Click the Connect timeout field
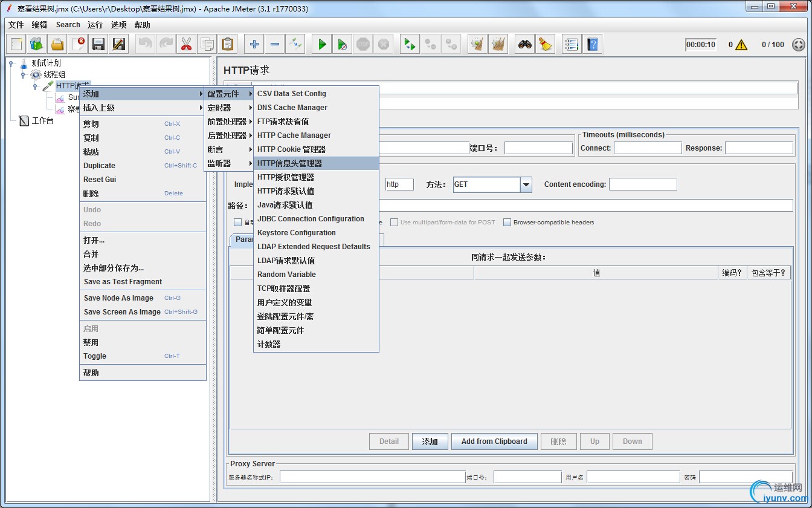 point(648,148)
